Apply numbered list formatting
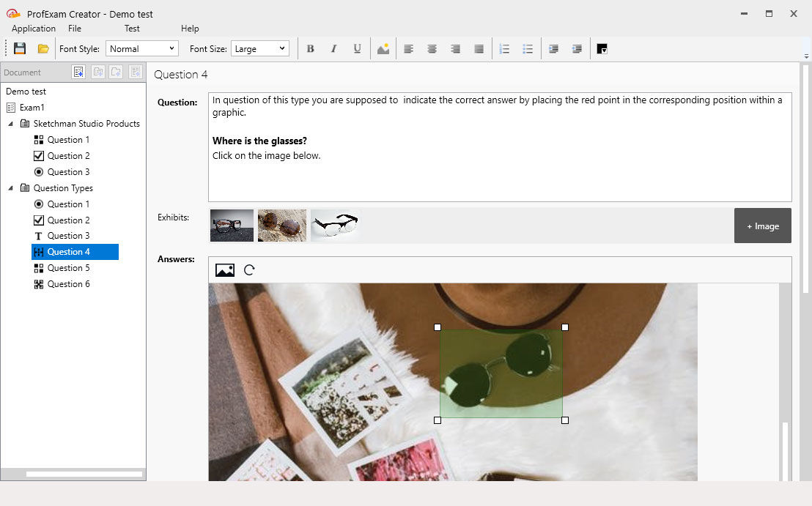 point(504,48)
